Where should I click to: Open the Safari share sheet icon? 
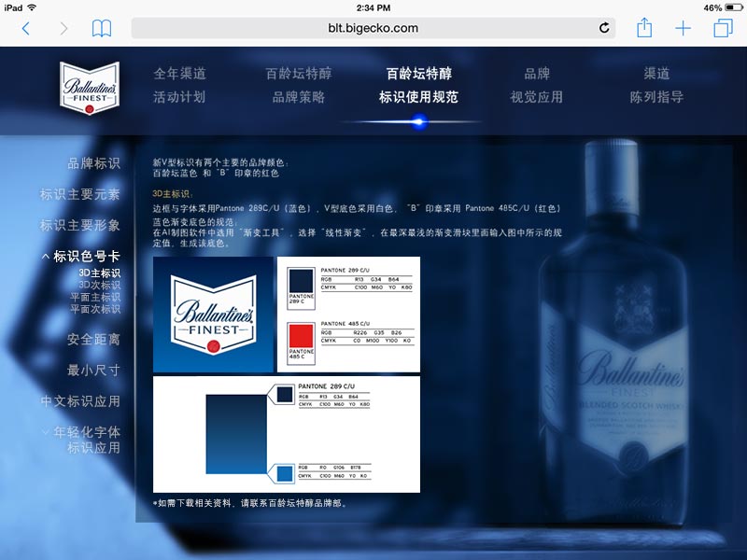point(644,28)
